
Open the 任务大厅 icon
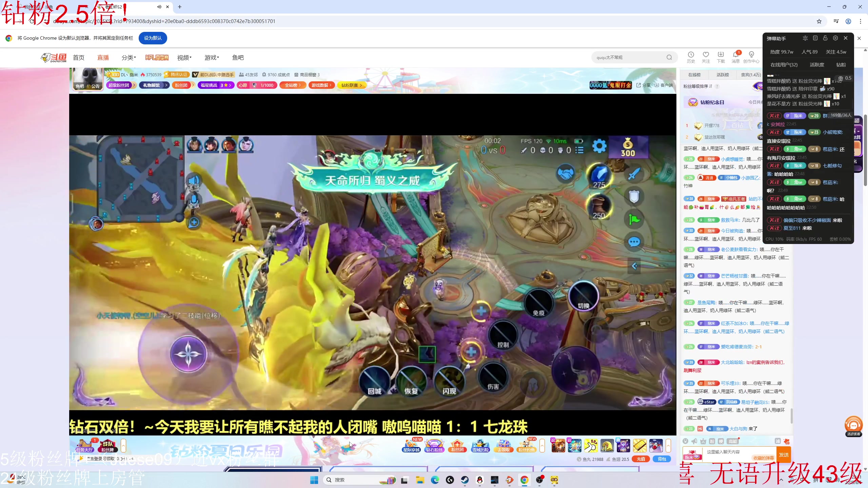pos(84,445)
